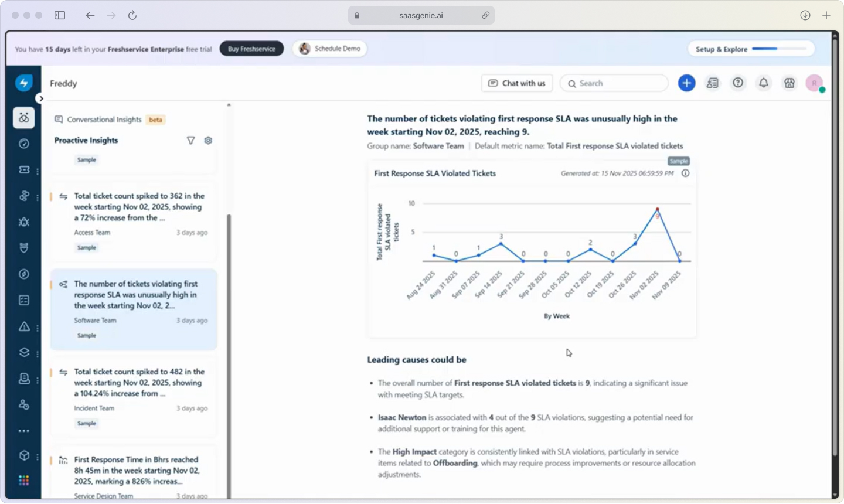Click the Chat with us button
This screenshot has height=504, width=844.
pos(517,83)
